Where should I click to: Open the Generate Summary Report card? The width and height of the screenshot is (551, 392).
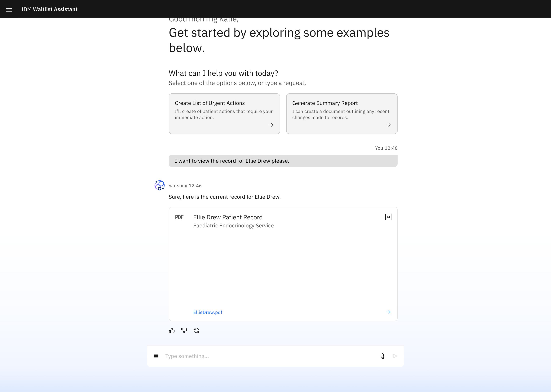click(x=342, y=114)
